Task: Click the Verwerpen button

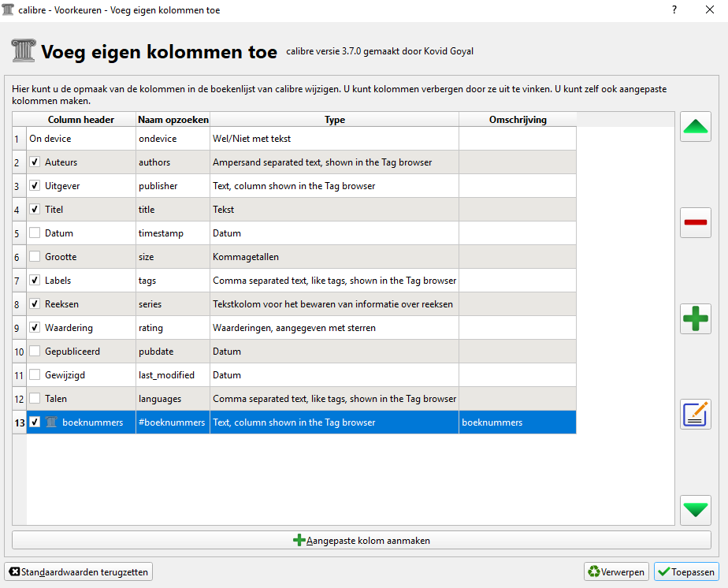Action: tap(616, 572)
